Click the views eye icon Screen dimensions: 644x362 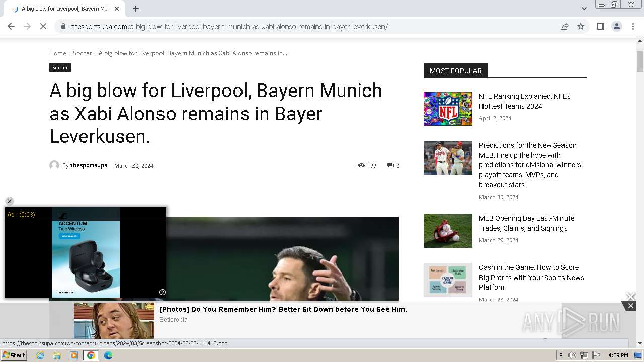pyautogui.click(x=361, y=165)
